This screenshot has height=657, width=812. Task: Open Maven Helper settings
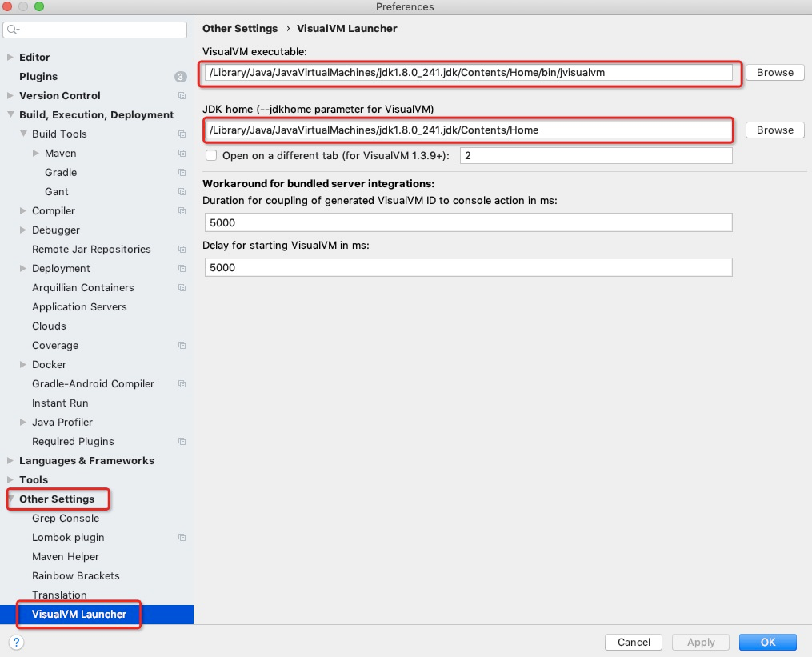[66, 556]
